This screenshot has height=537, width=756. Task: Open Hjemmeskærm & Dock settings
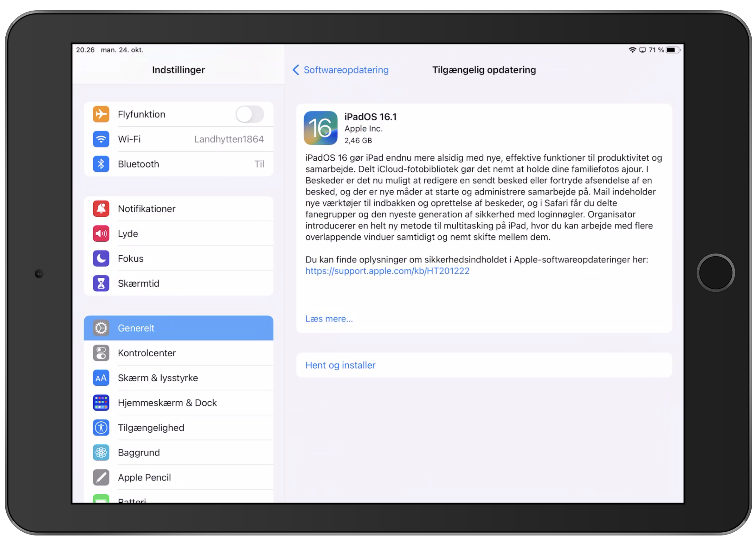coord(178,403)
